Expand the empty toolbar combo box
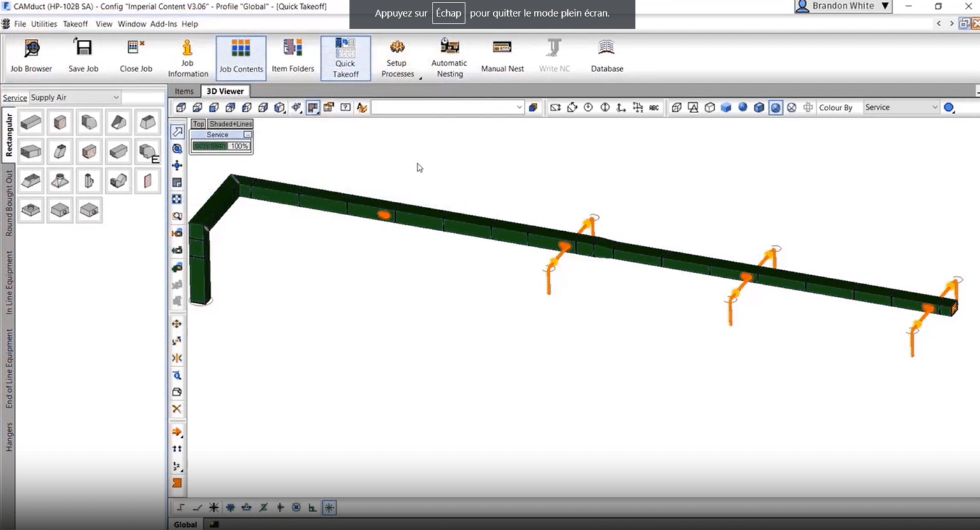 coord(519,107)
